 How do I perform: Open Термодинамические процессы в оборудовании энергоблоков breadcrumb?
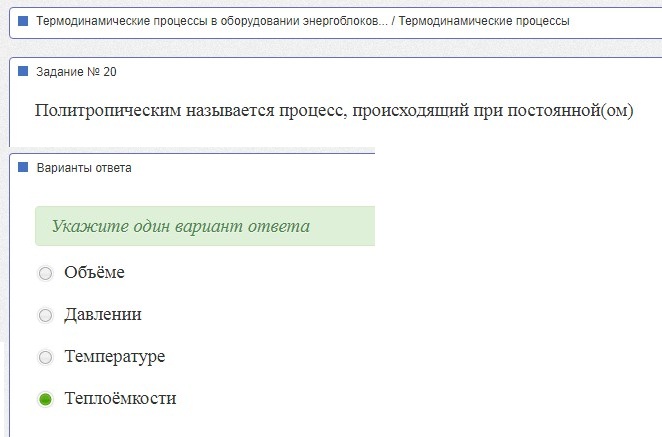tap(212, 21)
